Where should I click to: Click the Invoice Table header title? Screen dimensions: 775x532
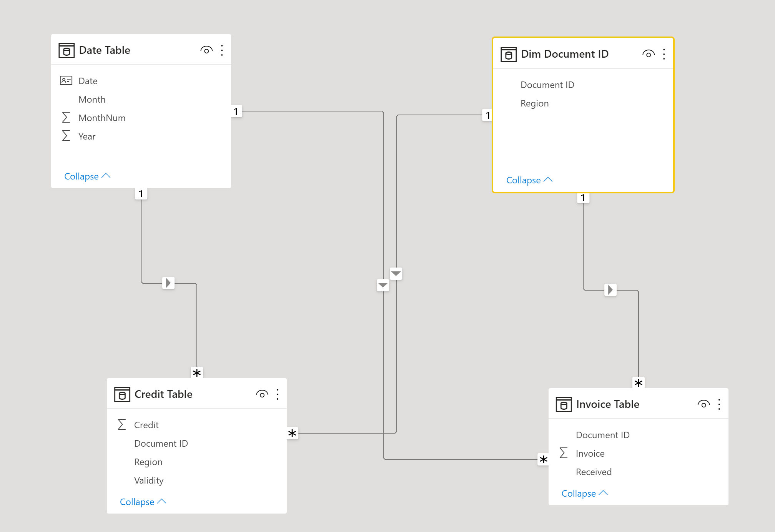pos(608,404)
